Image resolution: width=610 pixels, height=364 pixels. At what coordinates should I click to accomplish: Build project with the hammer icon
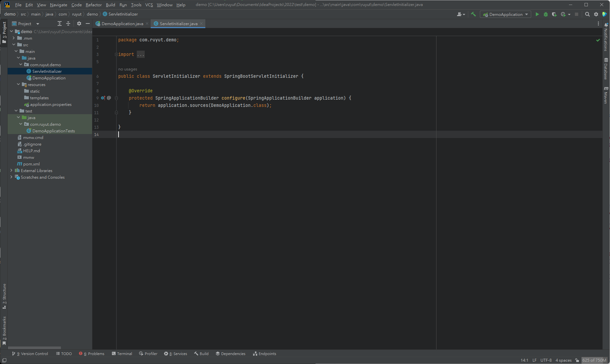coord(473,14)
